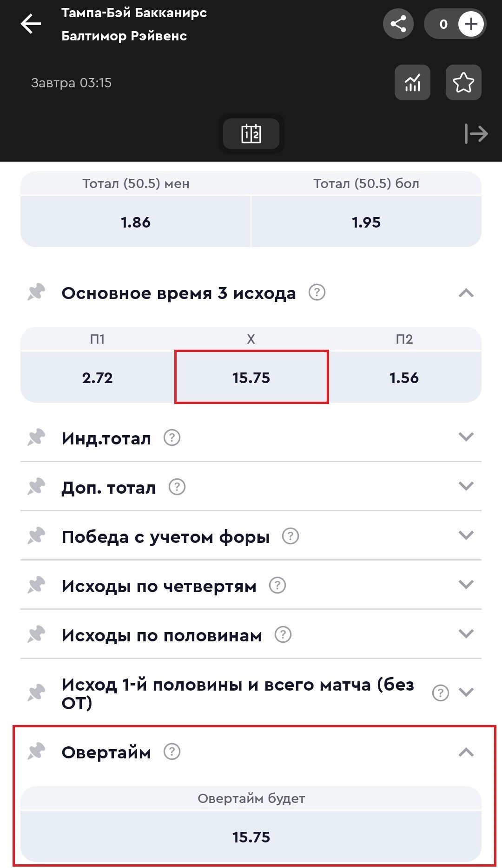Pin the Овертайм market
The image size is (502, 868).
tap(36, 751)
